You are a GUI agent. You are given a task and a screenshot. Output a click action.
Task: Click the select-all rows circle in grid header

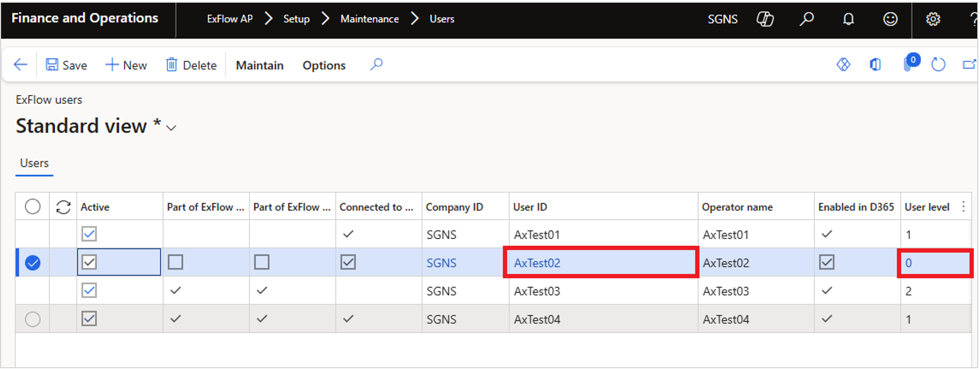[x=33, y=207]
